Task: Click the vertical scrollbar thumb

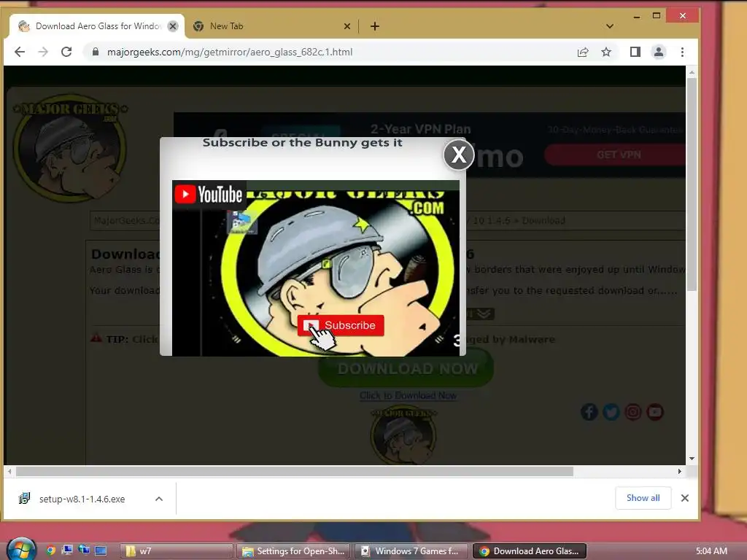Action: [692, 184]
